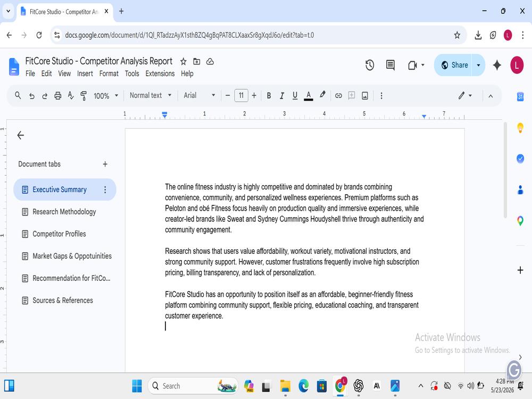
Task: Collapse the toolbar with the chevron
Action: (491, 96)
